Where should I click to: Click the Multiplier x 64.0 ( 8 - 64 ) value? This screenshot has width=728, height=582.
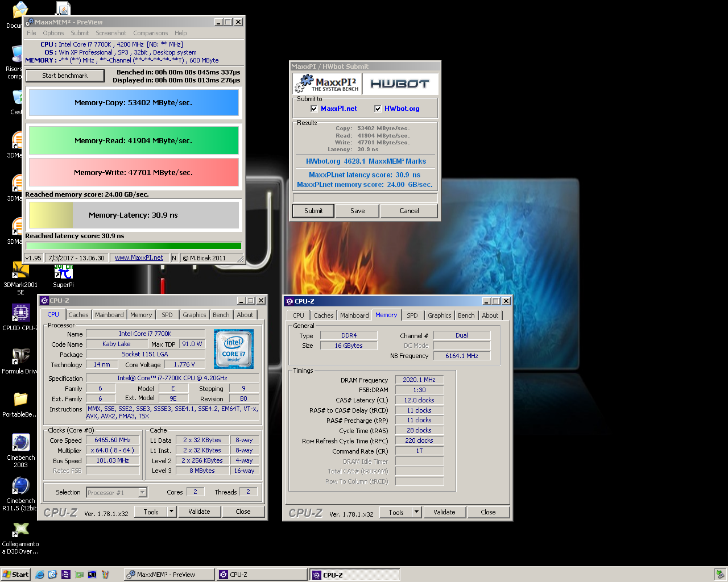tap(113, 450)
